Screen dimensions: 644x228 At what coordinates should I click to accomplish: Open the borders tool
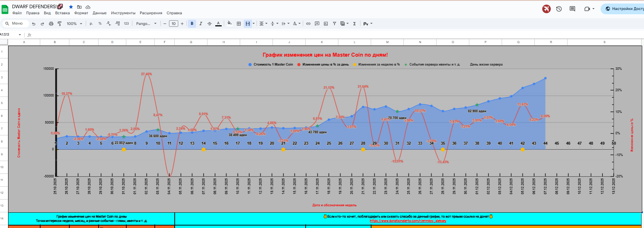coord(239,24)
